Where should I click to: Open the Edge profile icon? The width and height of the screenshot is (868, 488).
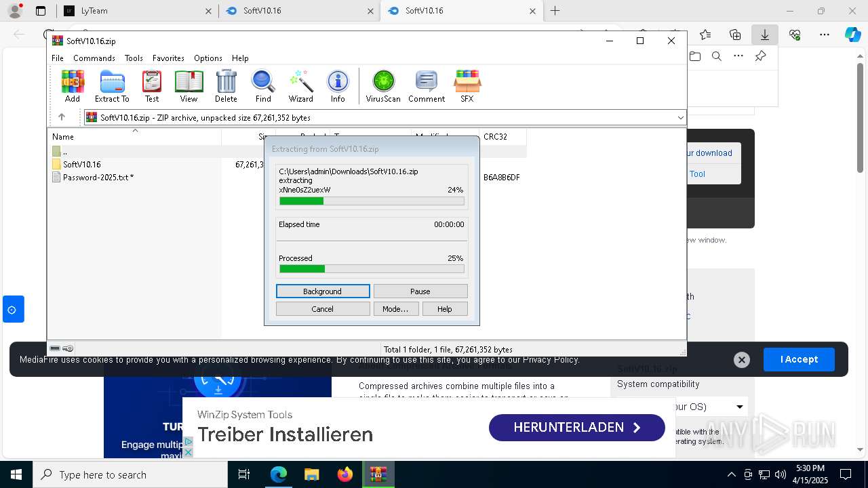coord(15,11)
